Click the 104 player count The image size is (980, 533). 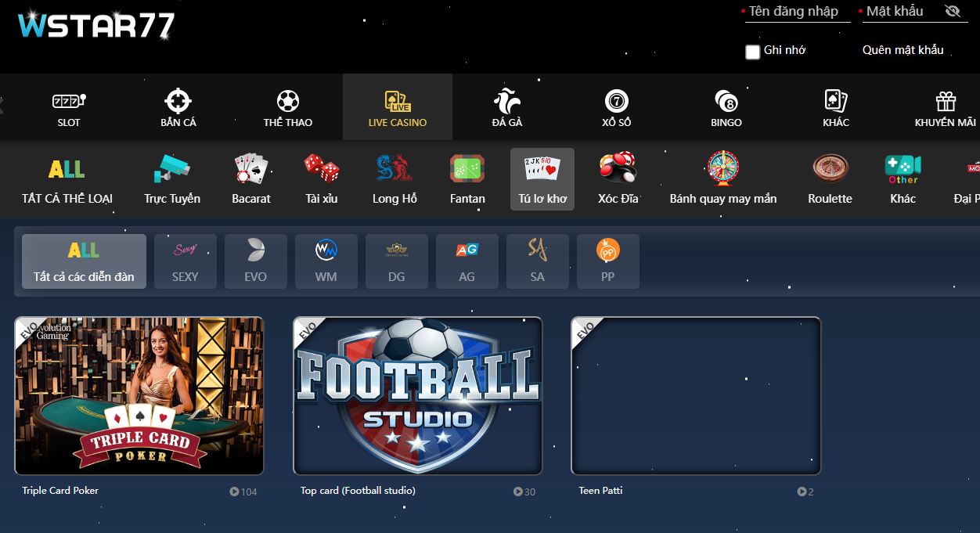coord(243,492)
